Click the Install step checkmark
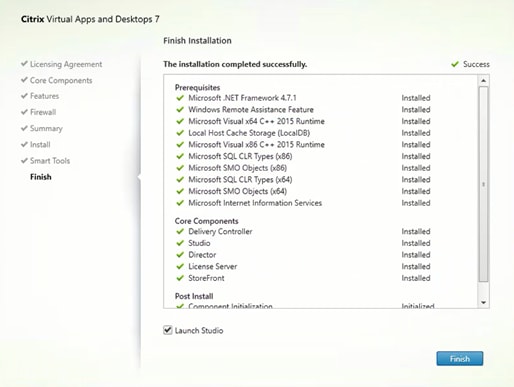The width and height of the screenshot is (514, 387). (x=24, y=144)
